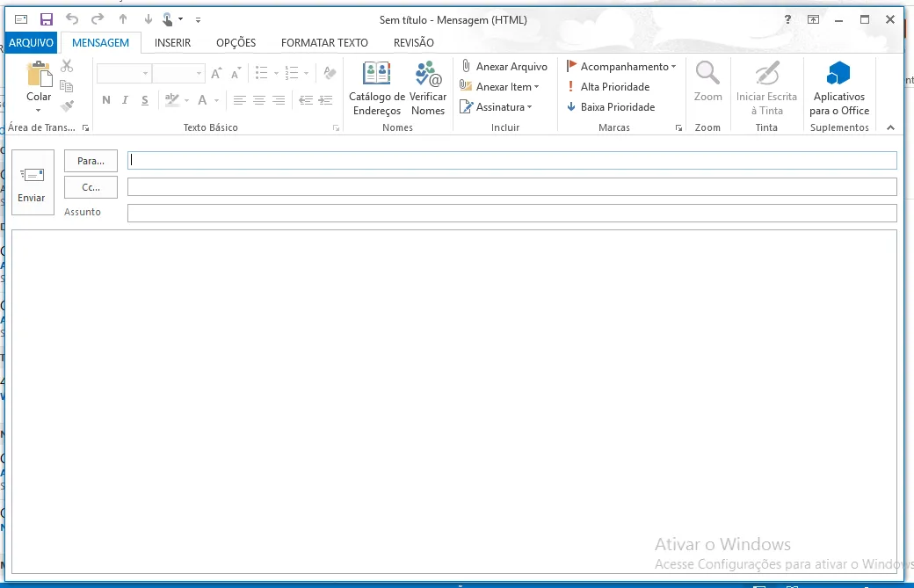The width and height of the screenshot is (914, 588).
Task: Switch to the MENSAGEM tab
Action: click(x=100, y=42)
